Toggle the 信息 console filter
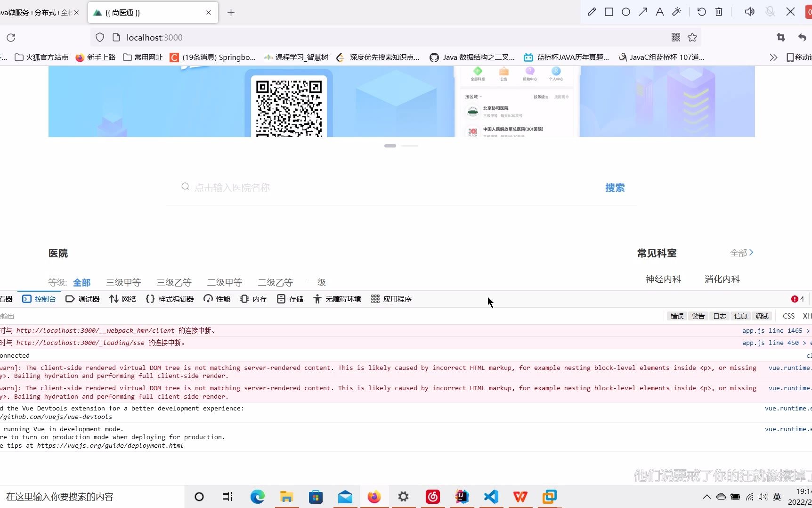Viewport: 812px width, 508px height. click(740, 316)
